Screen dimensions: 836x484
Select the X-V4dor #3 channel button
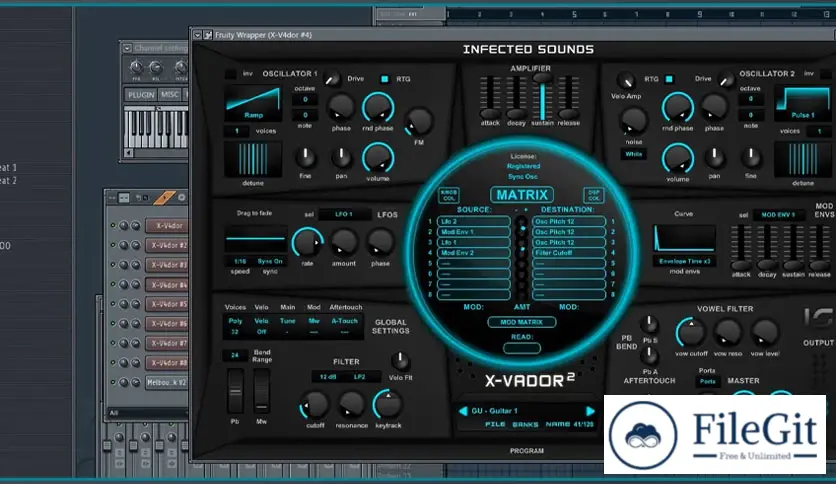(x=167, y=265)
